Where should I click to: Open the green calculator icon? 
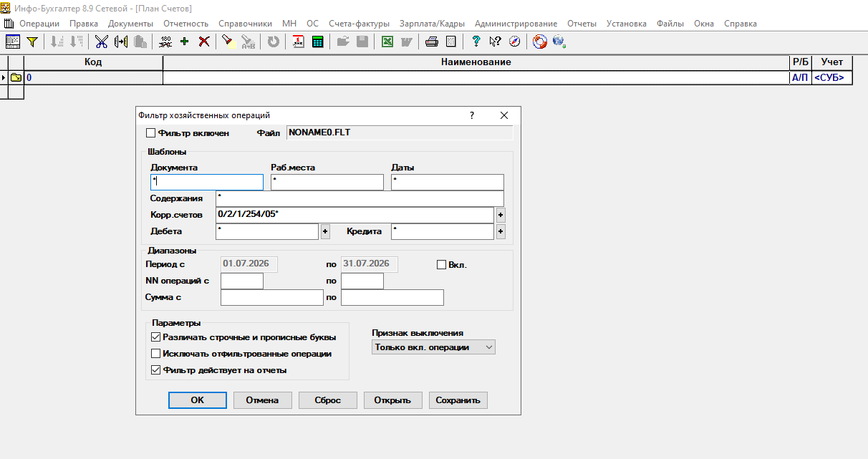(317, 42)
